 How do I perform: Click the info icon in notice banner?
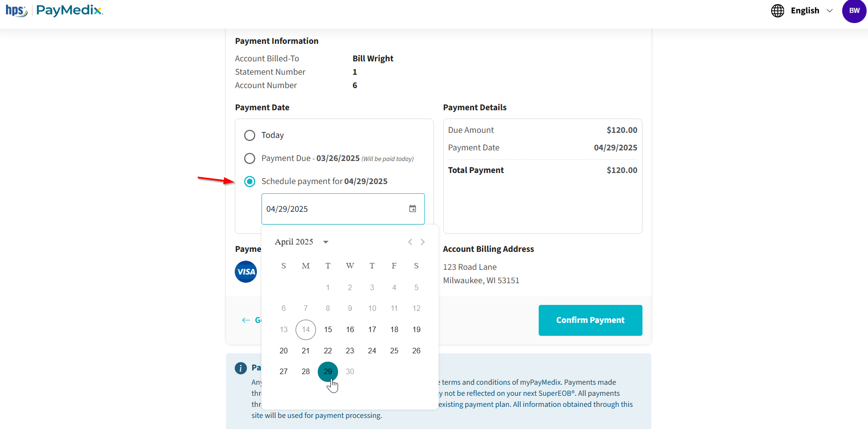click(x=241, y=368)
